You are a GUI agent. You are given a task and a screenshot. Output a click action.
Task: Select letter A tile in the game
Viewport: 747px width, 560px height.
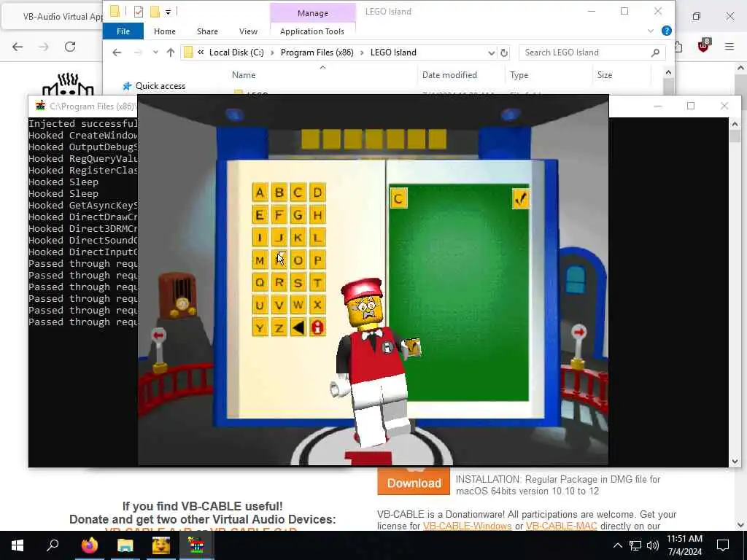260,192
